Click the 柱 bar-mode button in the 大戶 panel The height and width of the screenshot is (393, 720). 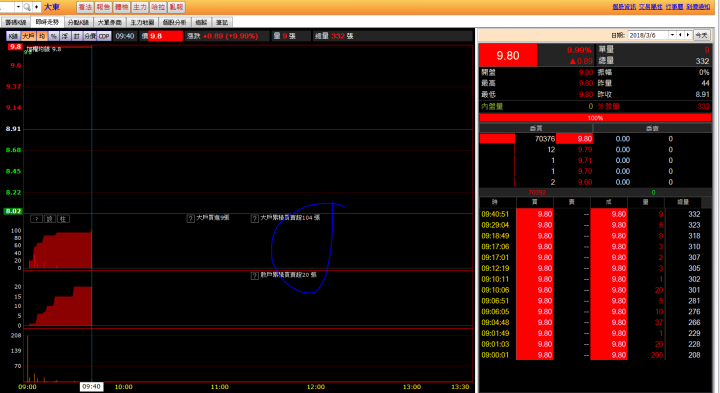click(63, 219)
